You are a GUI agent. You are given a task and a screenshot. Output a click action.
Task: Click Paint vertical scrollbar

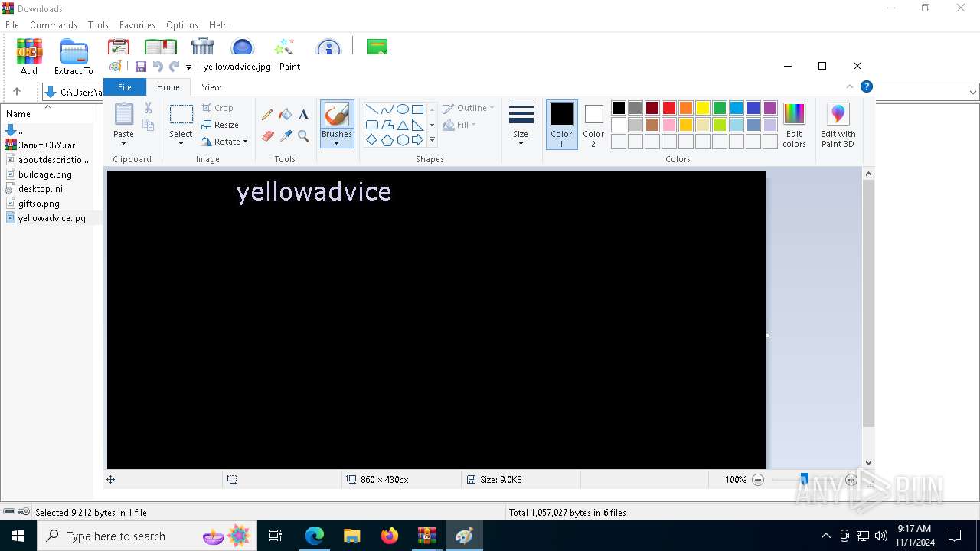868,303
